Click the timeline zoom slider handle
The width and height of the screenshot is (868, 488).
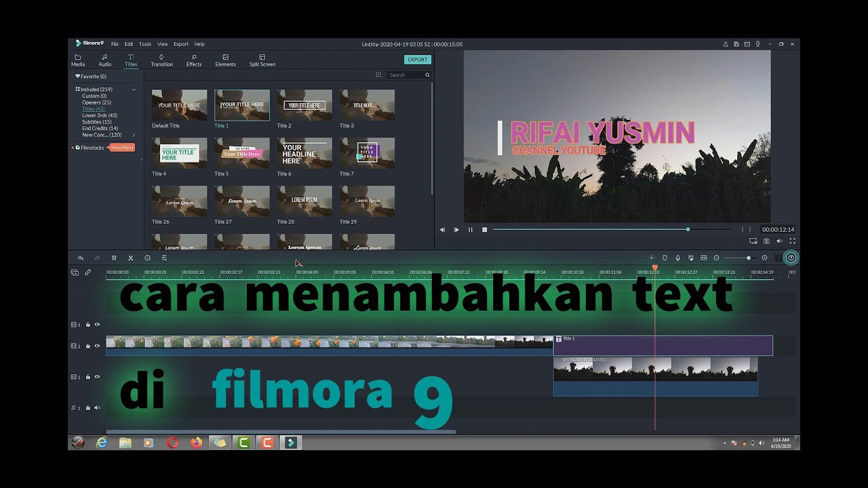pyautogui.click(x=749, y=258)
